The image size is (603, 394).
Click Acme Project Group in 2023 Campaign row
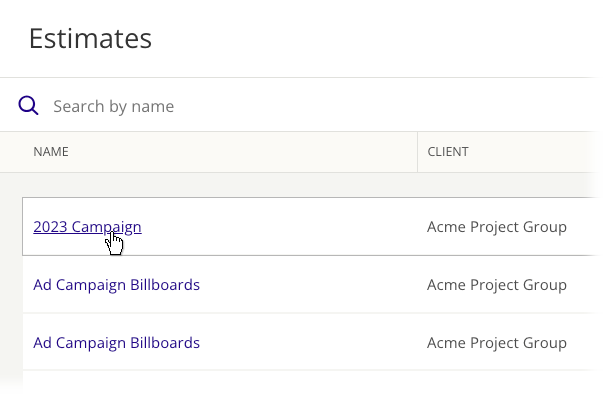pyautogui.click(x=497, y=227)
